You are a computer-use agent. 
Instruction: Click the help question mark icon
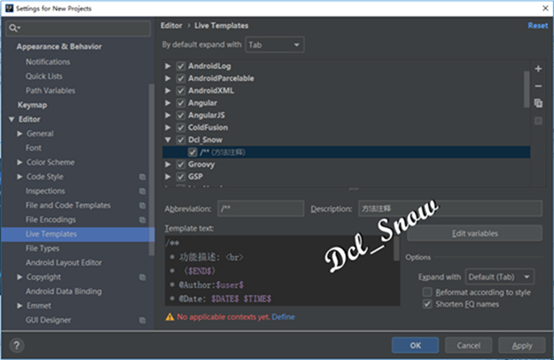17,345
